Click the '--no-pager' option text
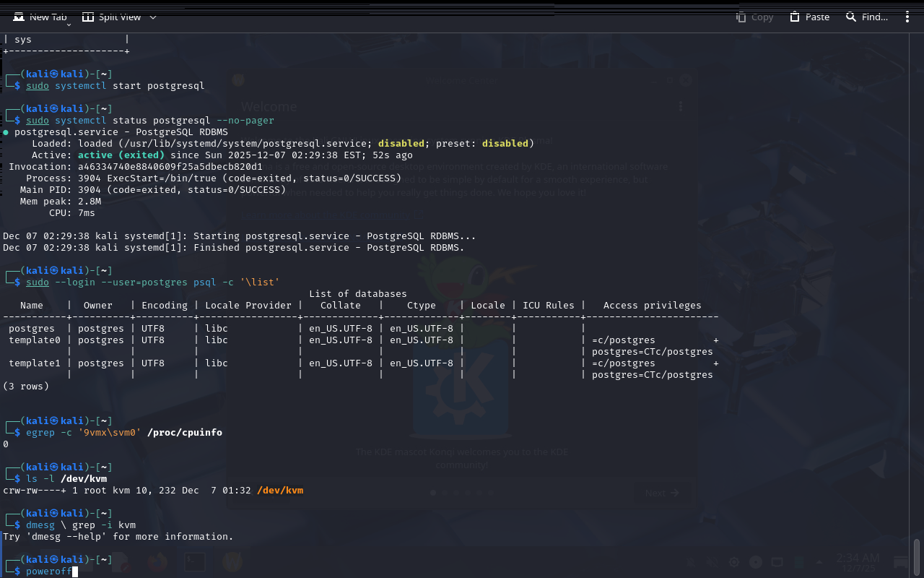The height and width of the screenshot is (578, 924). click(x=245, y=121)
